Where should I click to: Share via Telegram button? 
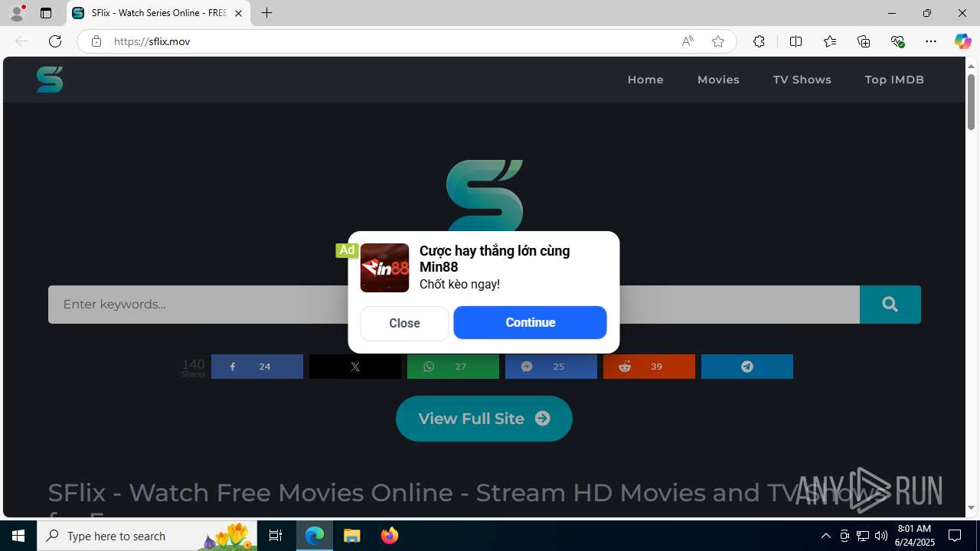click(x=747, y=367)
